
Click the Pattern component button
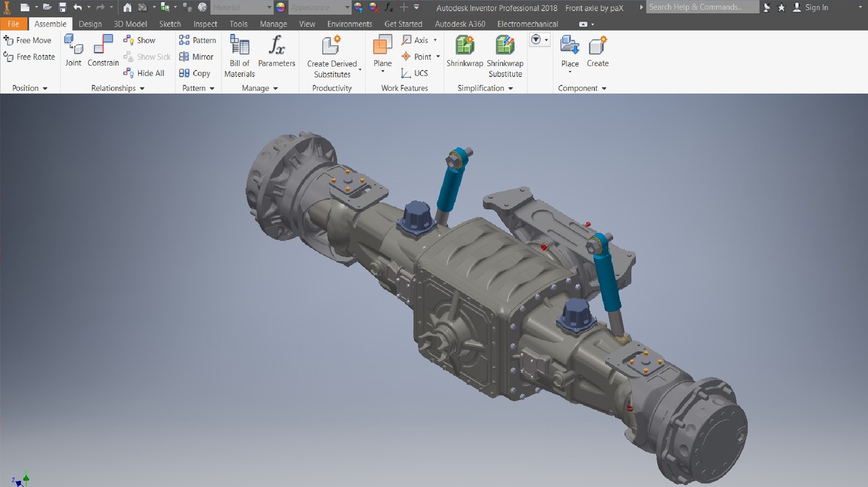coord(198,40)
